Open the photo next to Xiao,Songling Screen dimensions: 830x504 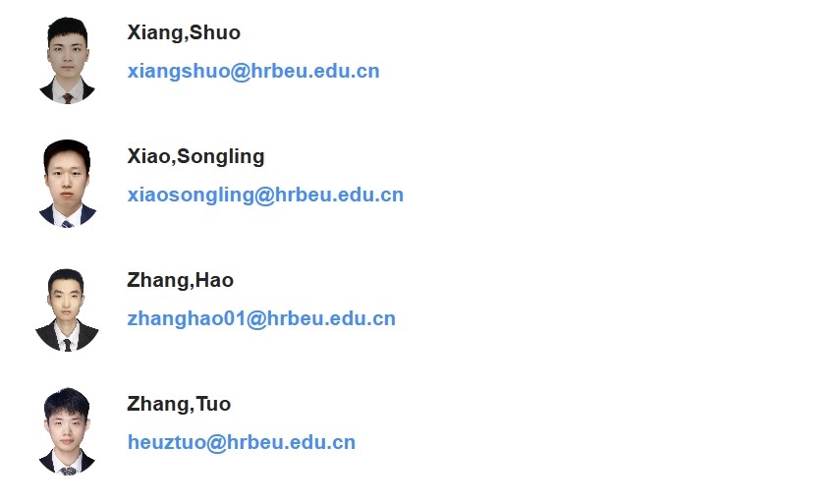coord(67,184)
